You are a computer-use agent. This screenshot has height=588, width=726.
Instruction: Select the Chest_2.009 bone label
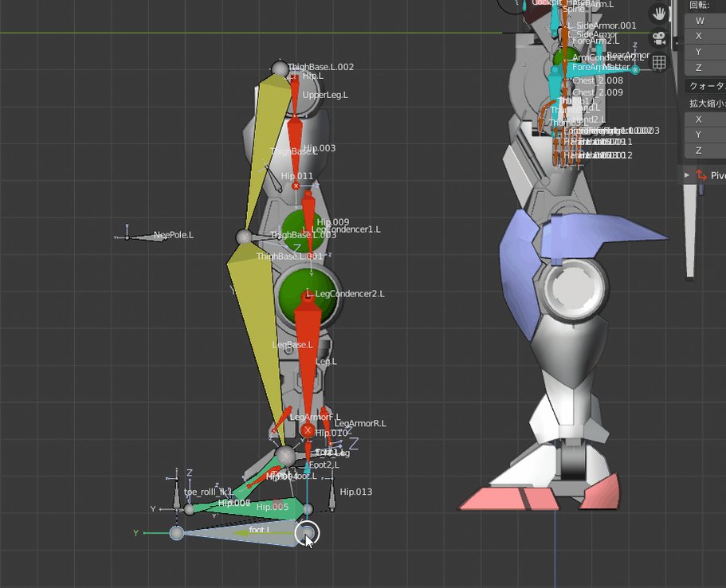tap(597, 92)
